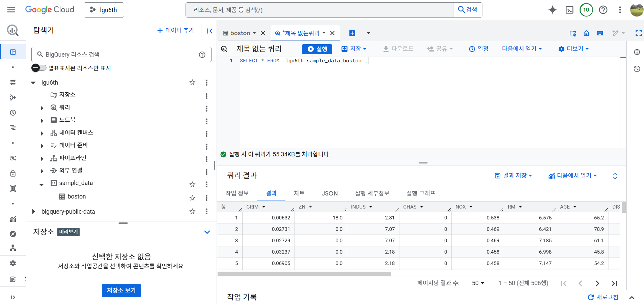Image resolution: width=644 pixels, height=304 pixels.
Task: Expand results panel with up-down arrows
Action: (x=615, y=176)
